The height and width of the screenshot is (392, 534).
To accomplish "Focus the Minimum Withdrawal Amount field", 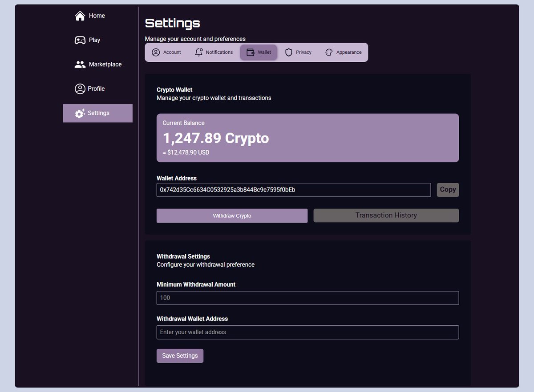I will (307, 298).
